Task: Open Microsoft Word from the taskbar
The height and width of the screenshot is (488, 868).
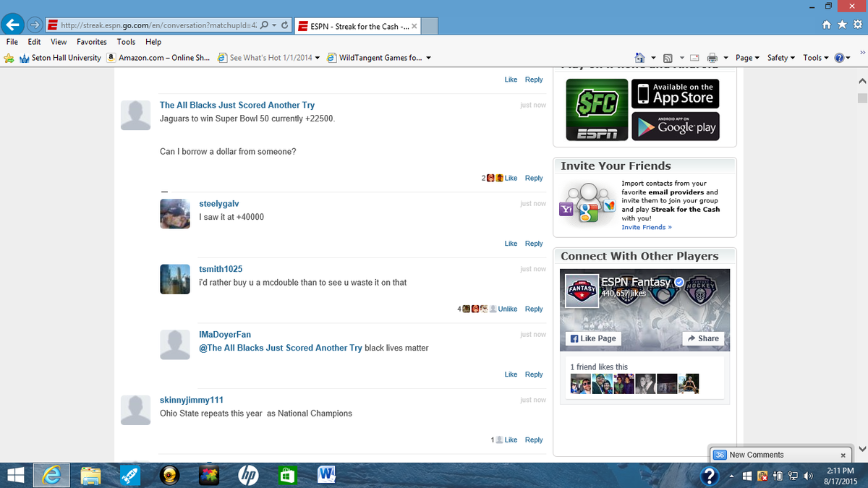Action: coord(326,475)
